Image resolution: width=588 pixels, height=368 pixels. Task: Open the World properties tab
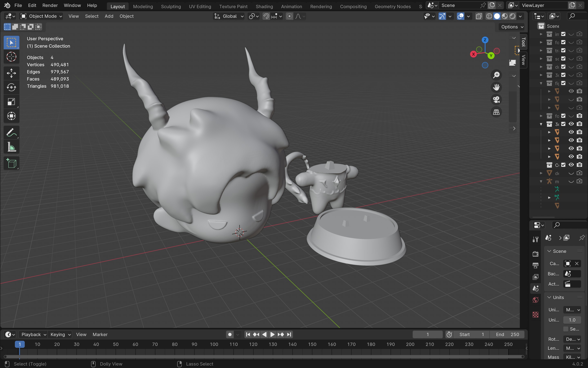pyautogui.click(x=536, y=300)
